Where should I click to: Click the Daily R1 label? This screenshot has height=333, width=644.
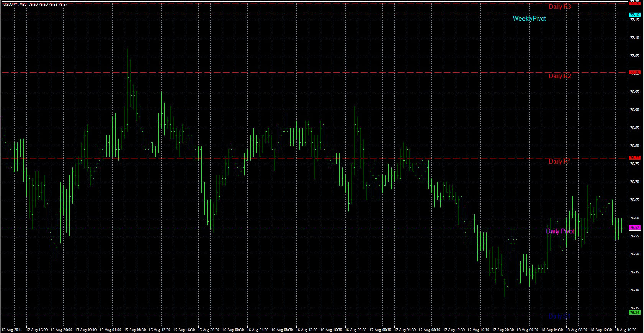(x=560, y=161)
